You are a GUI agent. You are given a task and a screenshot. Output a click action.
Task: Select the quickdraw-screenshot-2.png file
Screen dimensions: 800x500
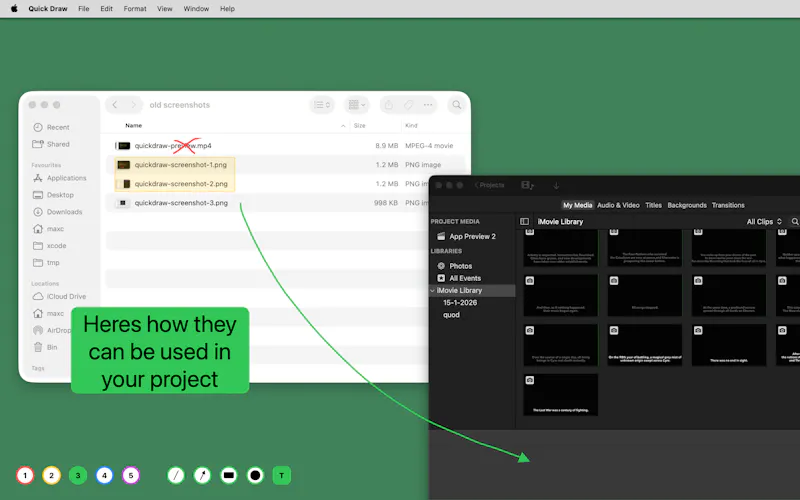181,184
